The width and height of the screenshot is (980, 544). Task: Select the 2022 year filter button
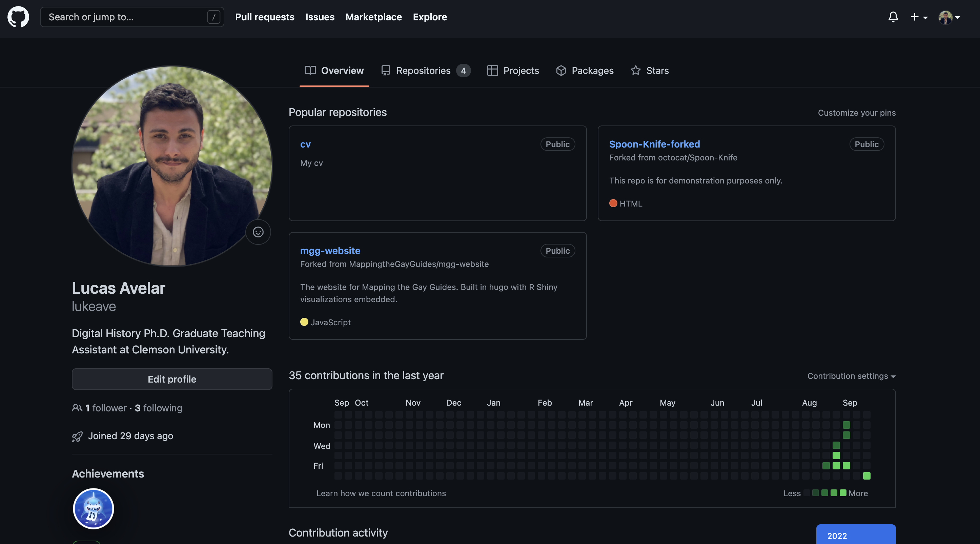point(856,535)
